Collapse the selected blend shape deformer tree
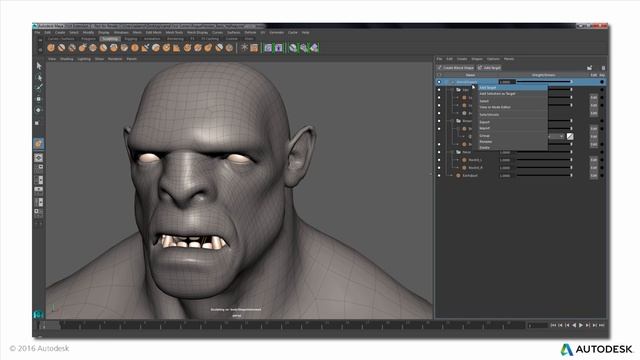Viewport: 640px width, 360px height. coord(447,82)
